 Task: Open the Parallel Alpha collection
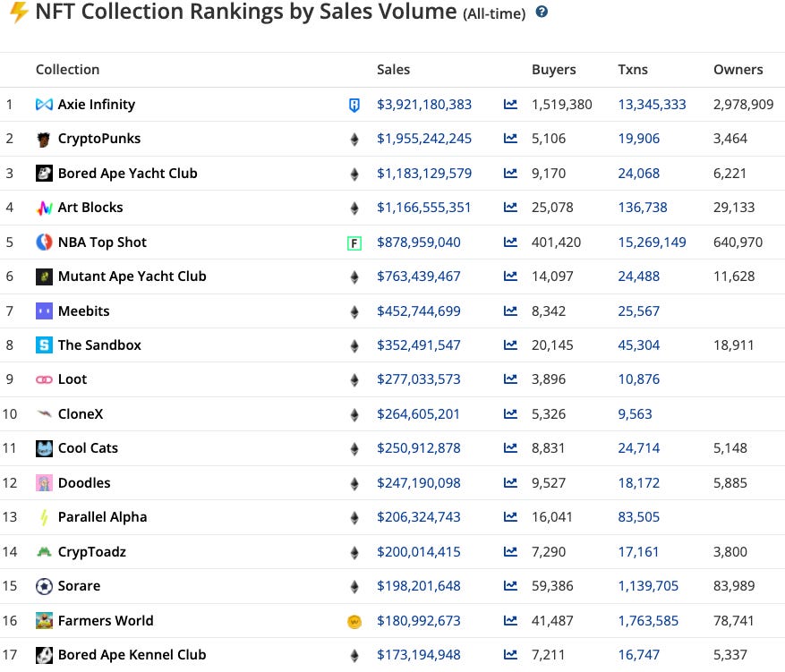pos(103,517)
